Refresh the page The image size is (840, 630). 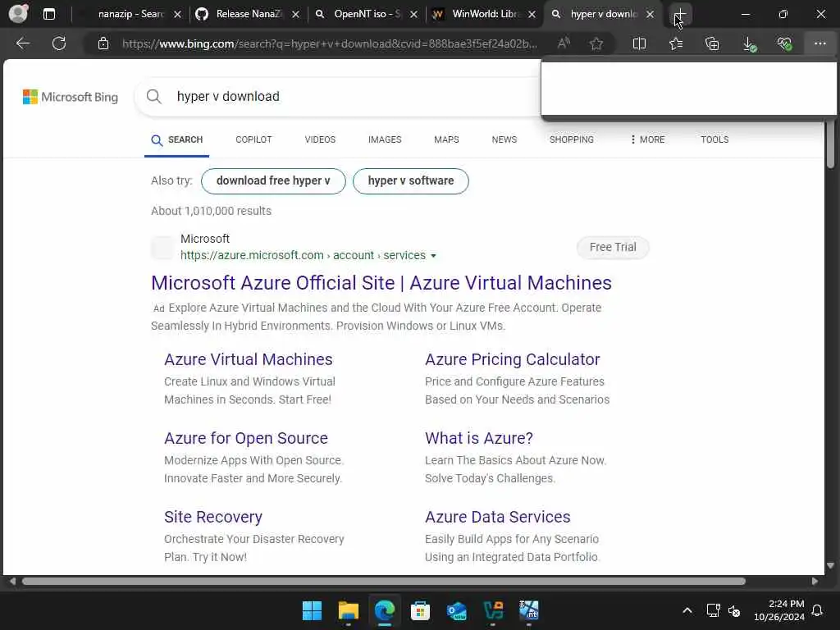[x=59, y=43]
